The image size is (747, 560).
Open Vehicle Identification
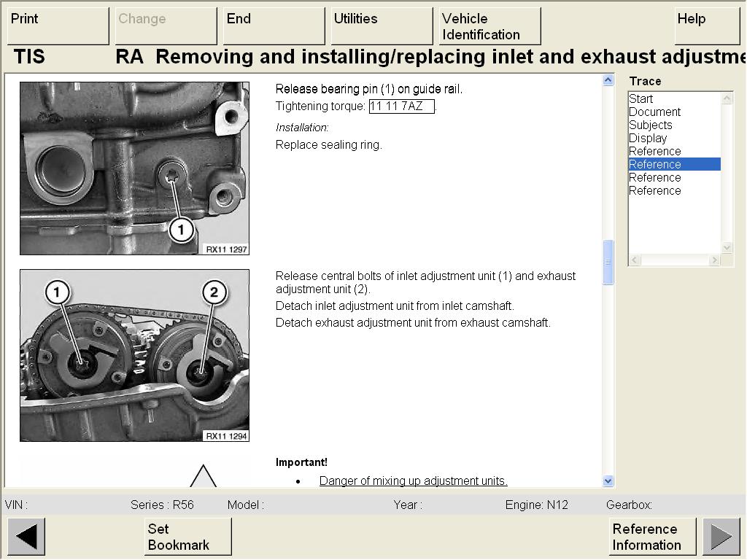click(489, 26)
